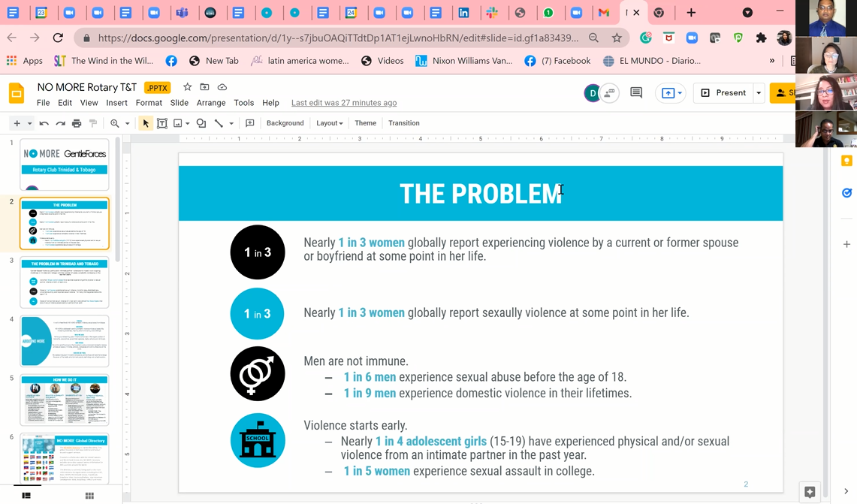857x504 pixels.
Task: Expand the Layout dropdown
Action: 330,123
